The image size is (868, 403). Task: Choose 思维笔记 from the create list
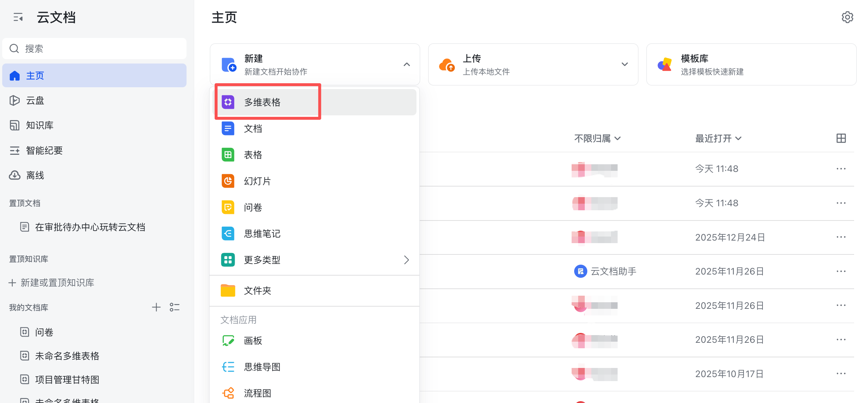262,234
